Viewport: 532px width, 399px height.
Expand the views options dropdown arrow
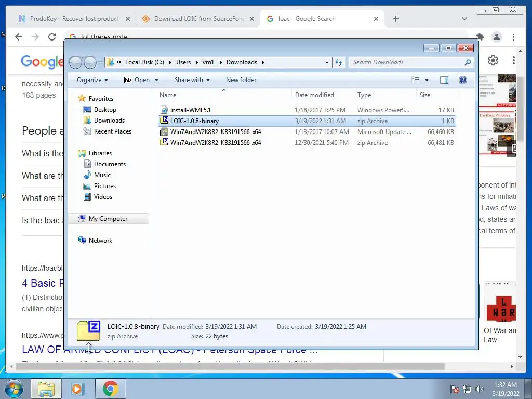click(427, 80)
